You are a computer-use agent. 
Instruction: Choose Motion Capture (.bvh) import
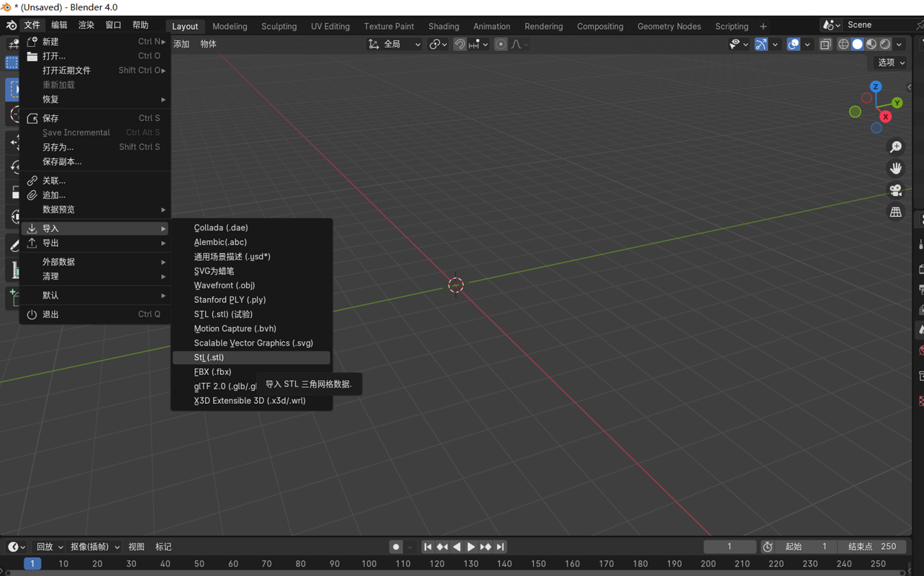(252, 329)
